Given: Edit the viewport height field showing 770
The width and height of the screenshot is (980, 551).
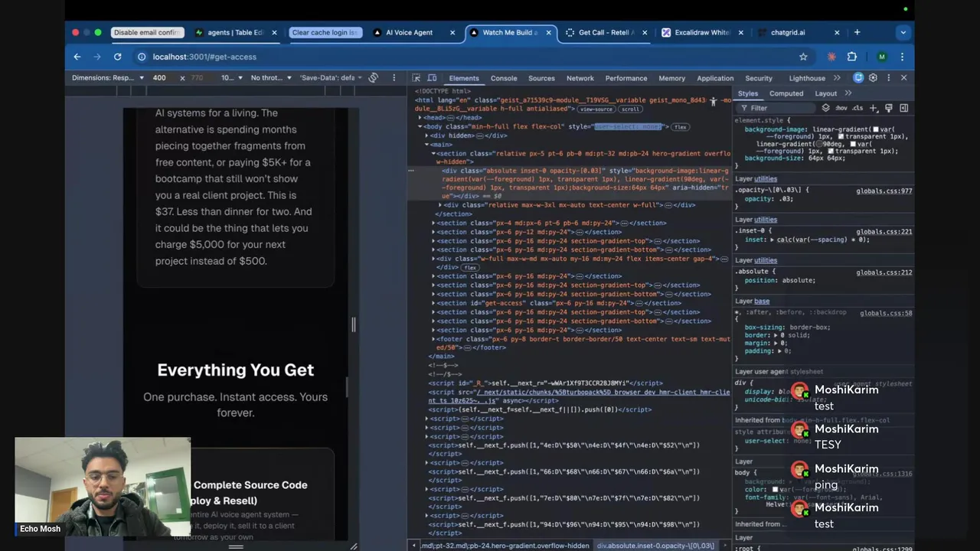Looking at the screenshot, I should coord(198,77).
